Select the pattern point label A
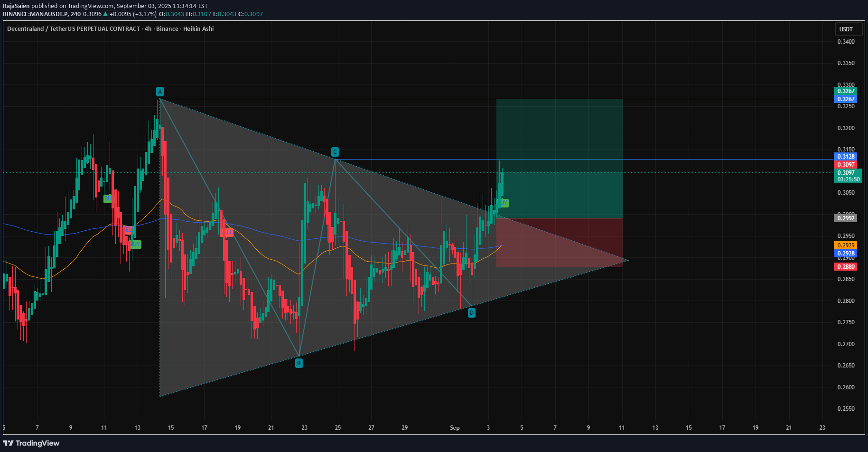This screenshot has width=868, height=452. click(160, 92)
